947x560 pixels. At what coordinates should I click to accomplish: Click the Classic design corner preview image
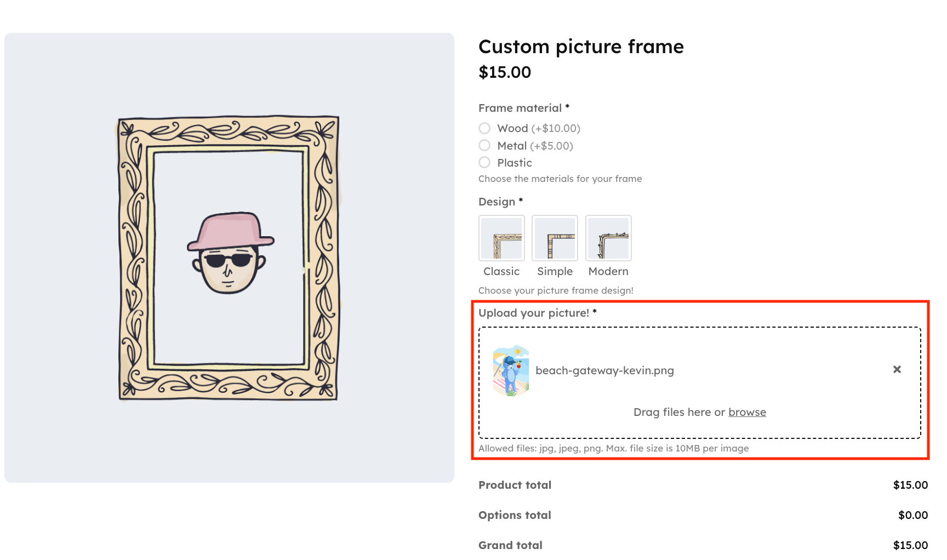501,238
